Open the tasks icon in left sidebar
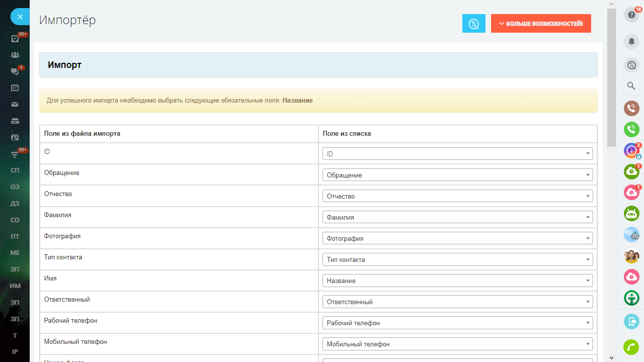The height and width of the screenshot is (362, 644). (x=15, y=39)
